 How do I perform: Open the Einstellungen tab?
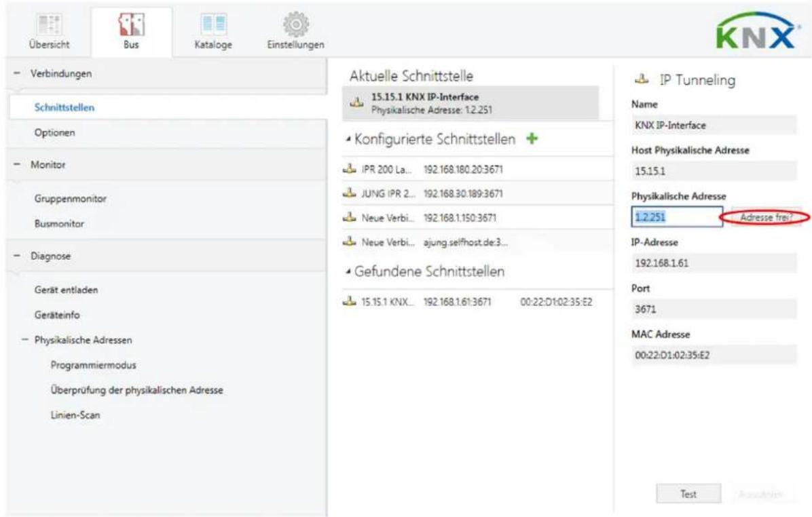[295, 32]
